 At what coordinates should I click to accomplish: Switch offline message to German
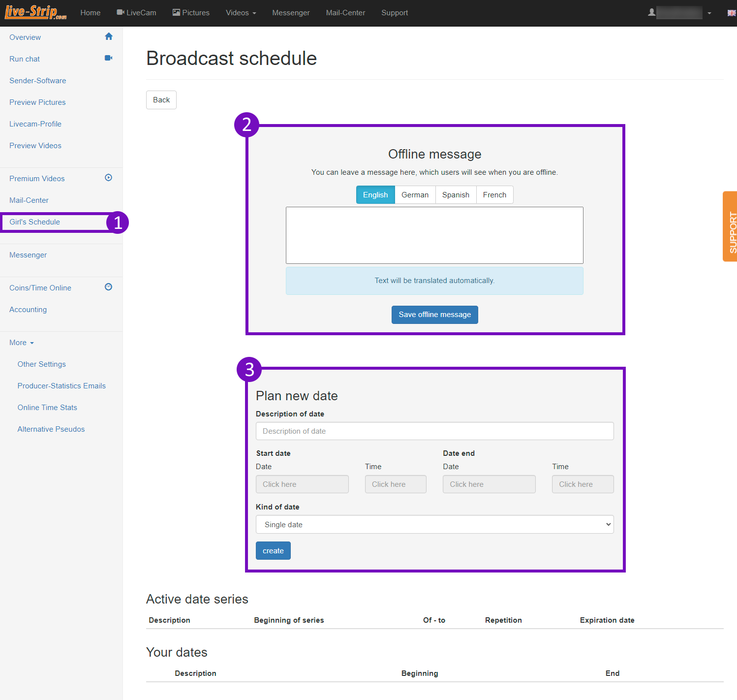[x=415, y=195]
